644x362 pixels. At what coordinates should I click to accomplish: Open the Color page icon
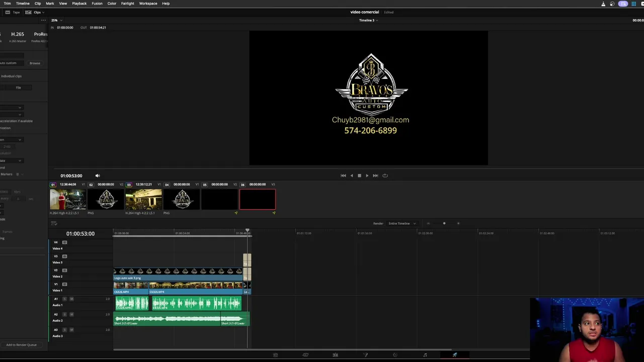coord(395,355)
